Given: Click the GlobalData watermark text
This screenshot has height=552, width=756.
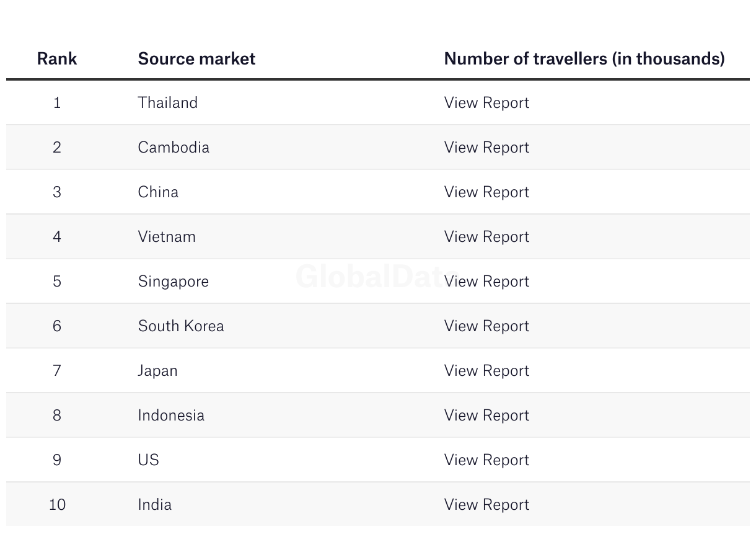Looking at the screenshot, I should click(369, 276).
